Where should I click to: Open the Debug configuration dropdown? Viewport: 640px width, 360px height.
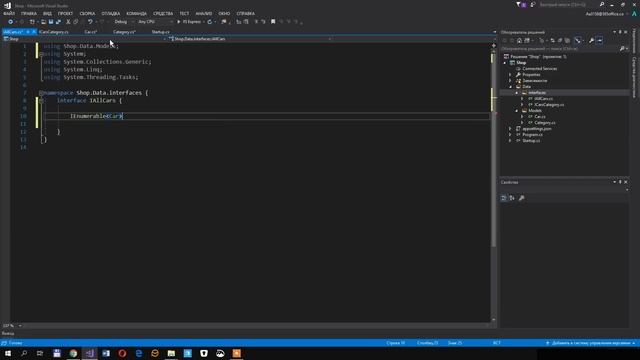click(x=124, y=22)
